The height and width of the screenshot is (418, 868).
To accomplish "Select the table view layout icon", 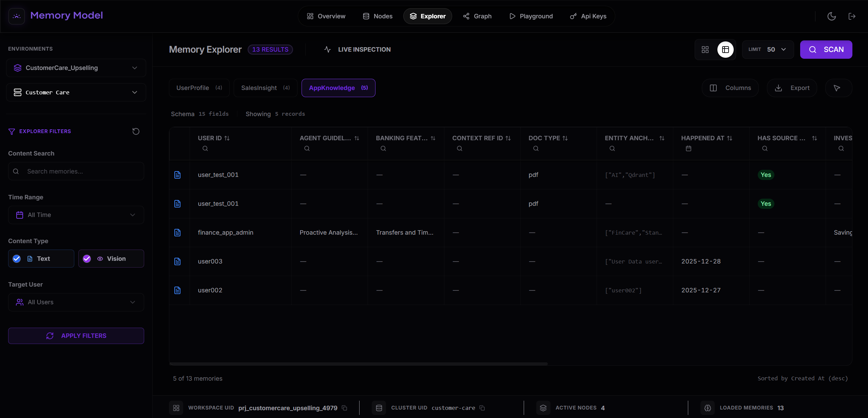I will [726, 49].
